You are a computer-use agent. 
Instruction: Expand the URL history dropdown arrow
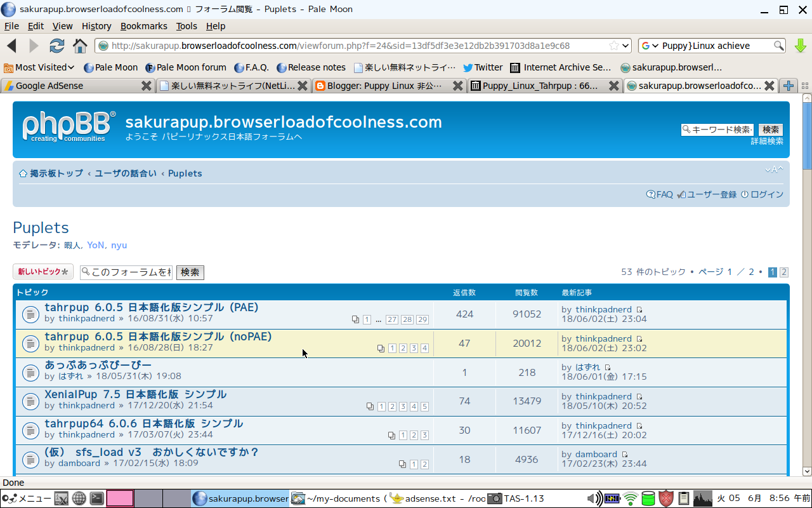tap(625, 46)
